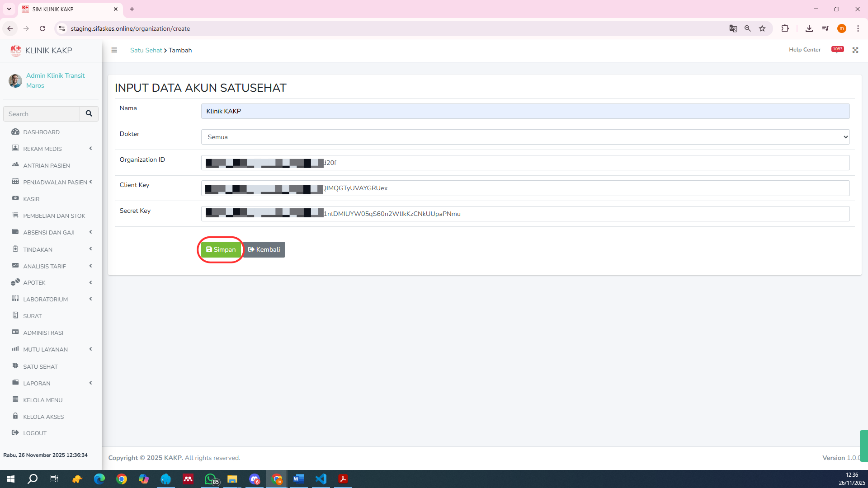The width and height of the screenshot is (868, 488).
Task: Open the Dokter dropdown
Action: coord(525,137)
